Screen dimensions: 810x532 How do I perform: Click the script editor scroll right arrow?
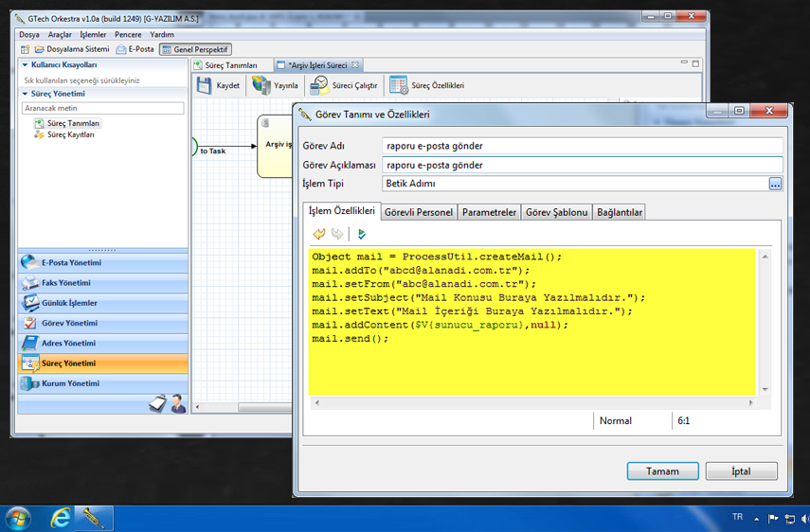751,402
